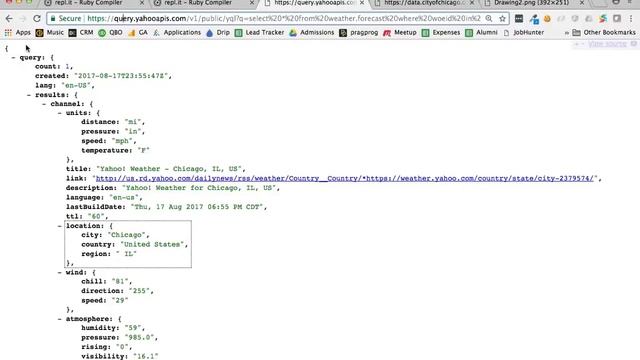Open the us.rd.yahoo.com weather link
Screen dimensions: 640x360
click(344, 178)
